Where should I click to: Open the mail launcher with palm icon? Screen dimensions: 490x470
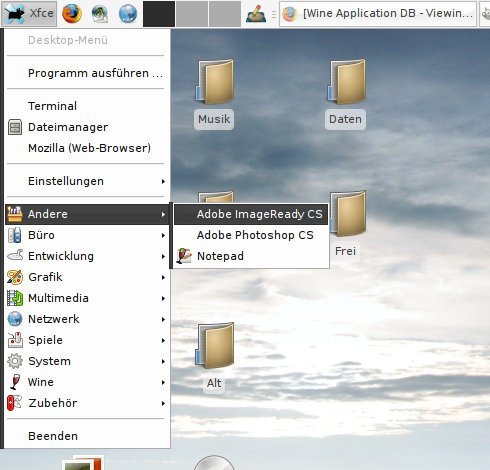[x=100, y=14]
